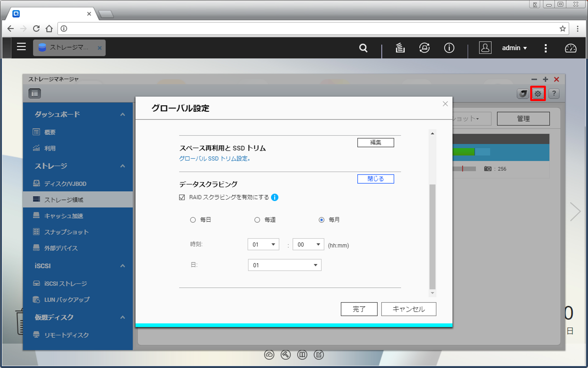The image size is (588, 368).
Task: Select the 毎日 daily radio button
Action: click(x=193, y=220)
